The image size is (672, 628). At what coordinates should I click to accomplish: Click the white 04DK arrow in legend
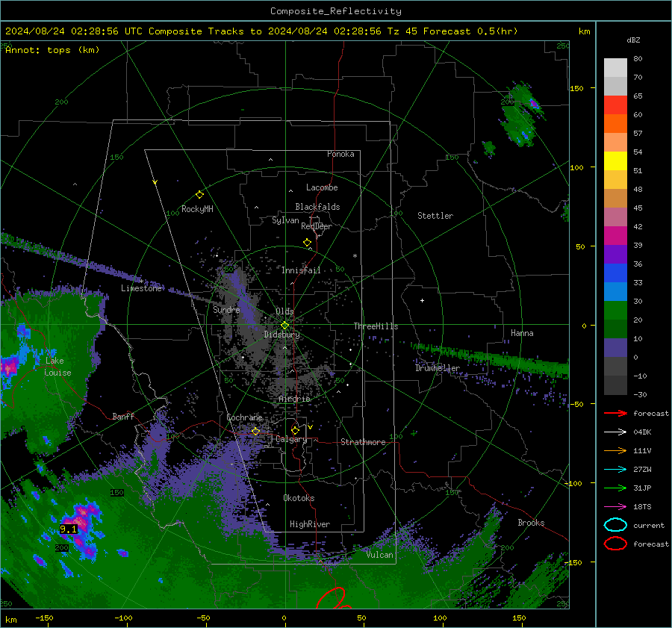(x=615, y=432)
